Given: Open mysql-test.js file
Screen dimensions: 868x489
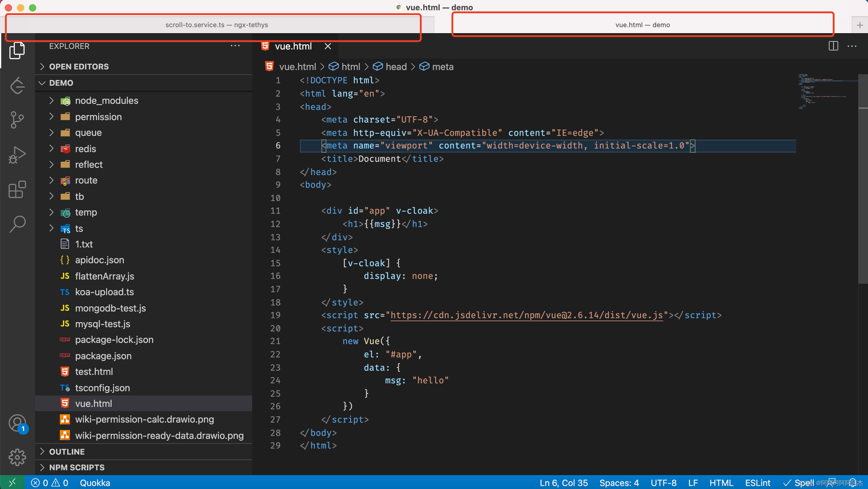Looking at the screenshot, I should [x=144, y=324].
